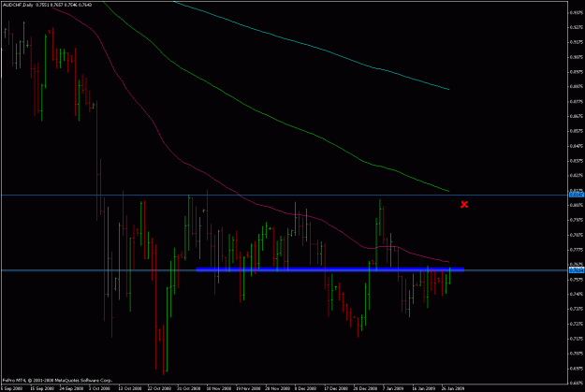Click the "10 Nov 2008" date label
585x392 pixels.
[218, 388]
